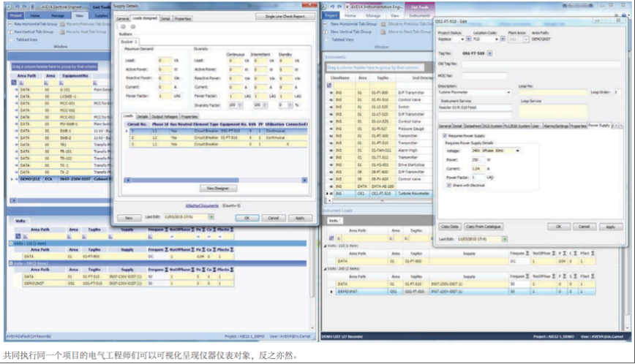The image size is (635, 364).
Task: Toggle the Requires Power Supply checkbox
Action: (445, 136)
